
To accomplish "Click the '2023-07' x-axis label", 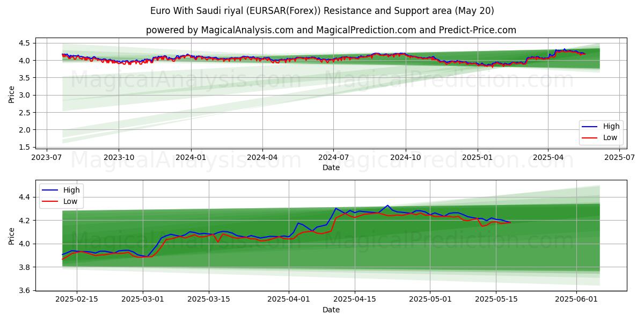I will coord(47,158).
